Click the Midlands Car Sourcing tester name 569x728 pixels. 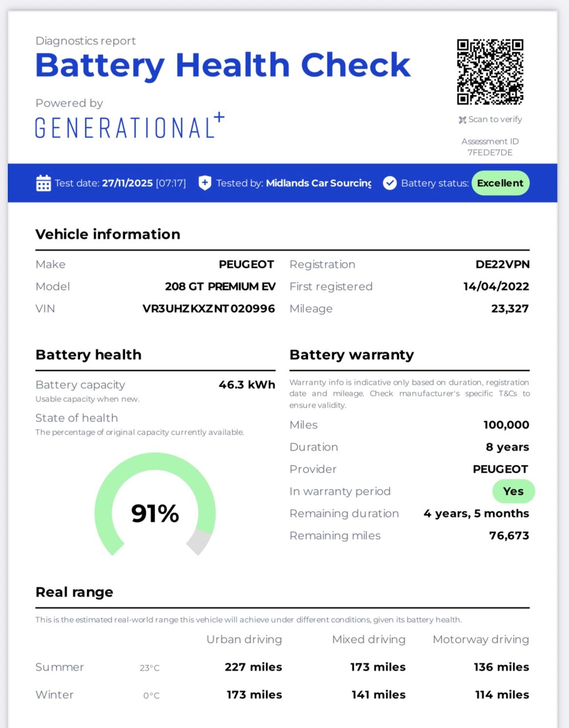pos(319,183)
